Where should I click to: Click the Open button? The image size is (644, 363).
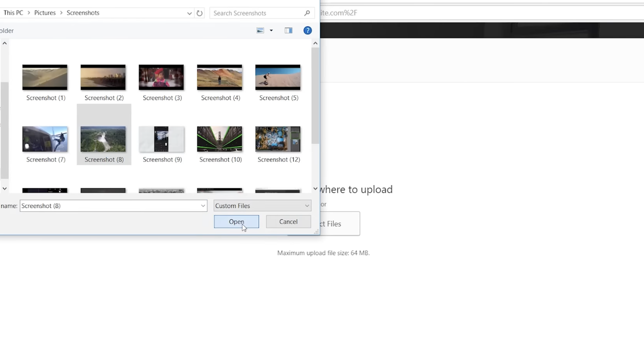point(236,222)
